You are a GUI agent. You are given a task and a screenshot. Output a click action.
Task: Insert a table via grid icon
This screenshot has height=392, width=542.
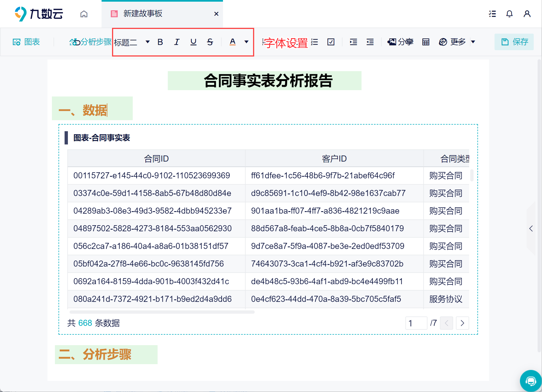point(426,42)
